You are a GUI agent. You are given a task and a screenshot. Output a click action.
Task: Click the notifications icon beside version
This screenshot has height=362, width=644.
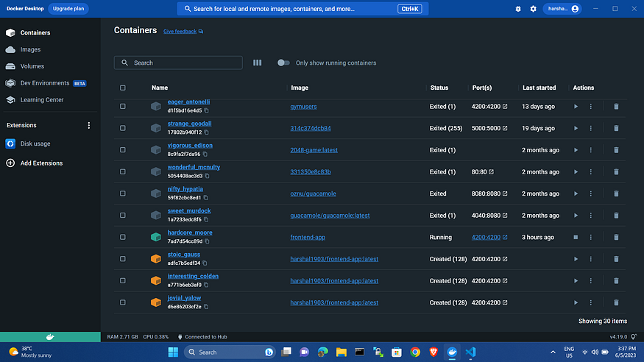pyautogui.click(x=634, y=336)
